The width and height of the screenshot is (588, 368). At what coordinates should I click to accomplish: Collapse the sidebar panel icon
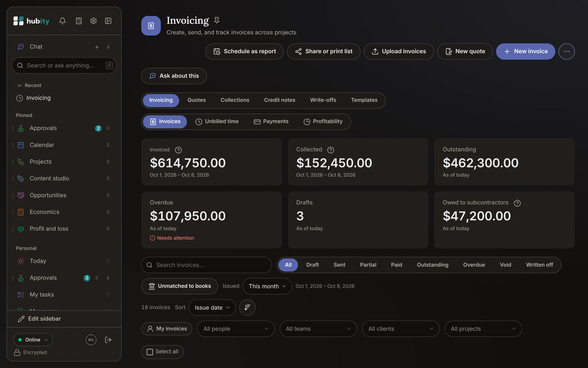(108, 21)
